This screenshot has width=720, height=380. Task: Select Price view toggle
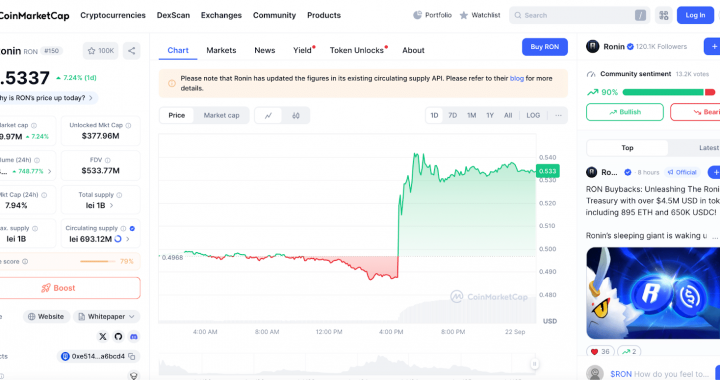177,115
